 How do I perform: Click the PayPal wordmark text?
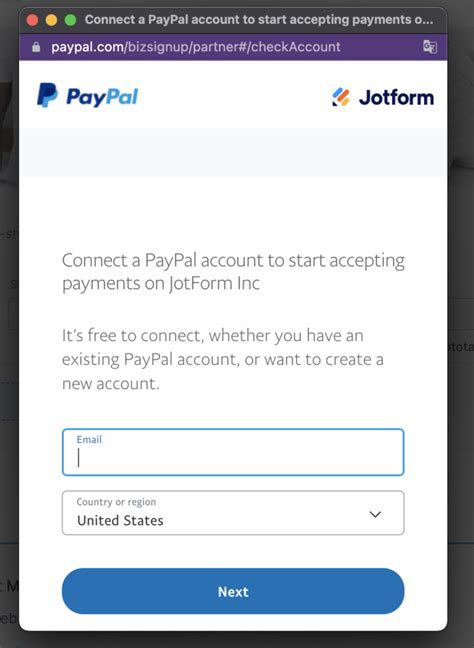102,97
